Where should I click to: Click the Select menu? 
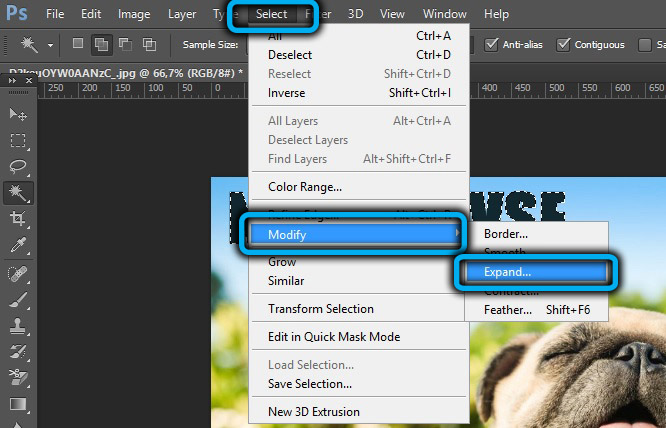tap(272, 14)
